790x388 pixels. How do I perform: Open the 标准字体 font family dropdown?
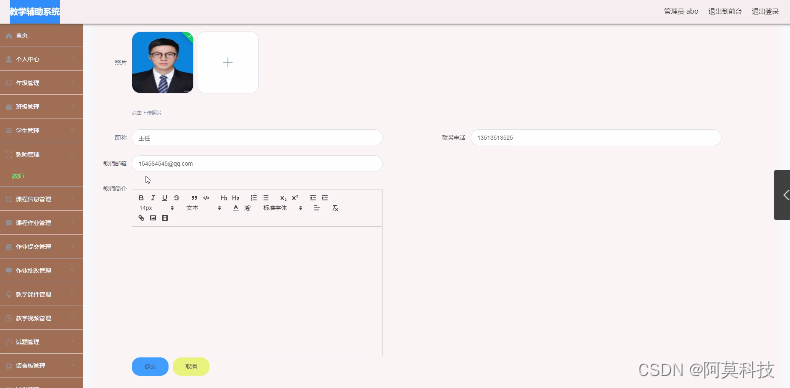pyautogui.click(x=283, y=208)
